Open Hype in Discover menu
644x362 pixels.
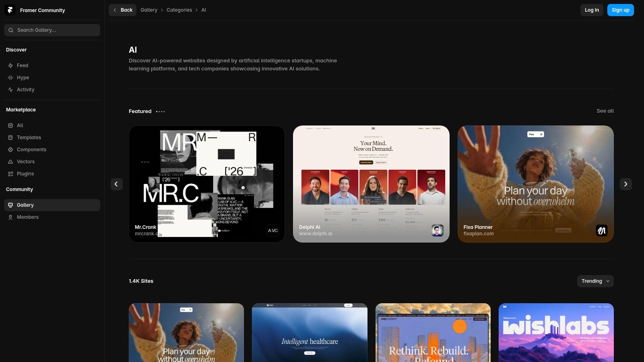pyautogui.click(x=52, y=78)
